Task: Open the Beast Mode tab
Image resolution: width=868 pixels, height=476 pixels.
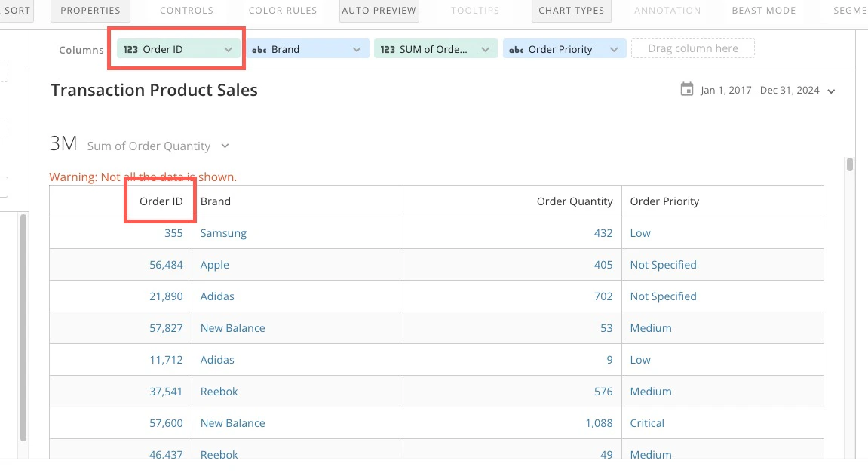Action: click(x=764, y=11)
